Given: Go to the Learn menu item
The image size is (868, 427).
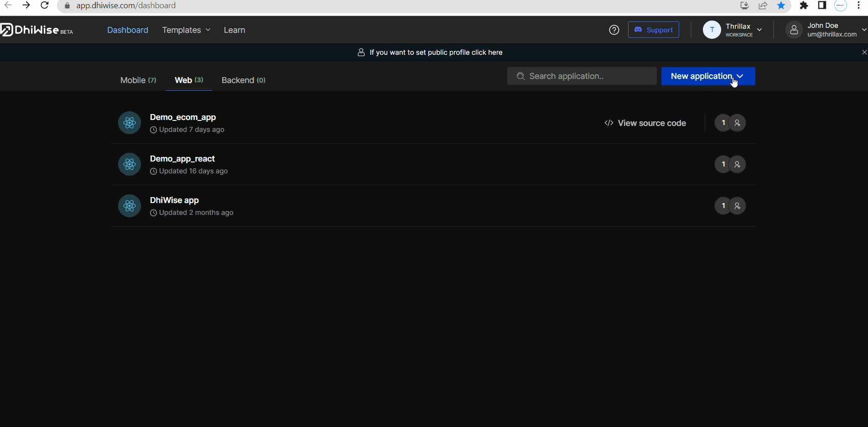Looking at the screenshot, I should (x=234, y=30).
